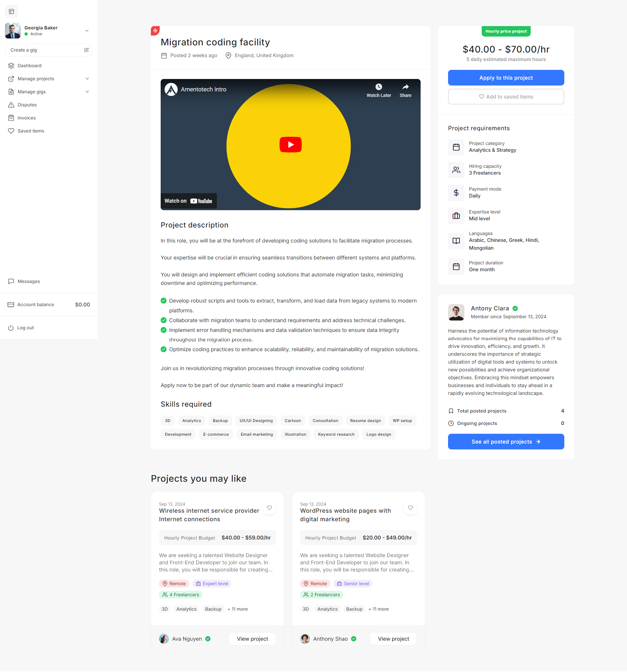Click the sidebar collapse icon

pos(11,11)
